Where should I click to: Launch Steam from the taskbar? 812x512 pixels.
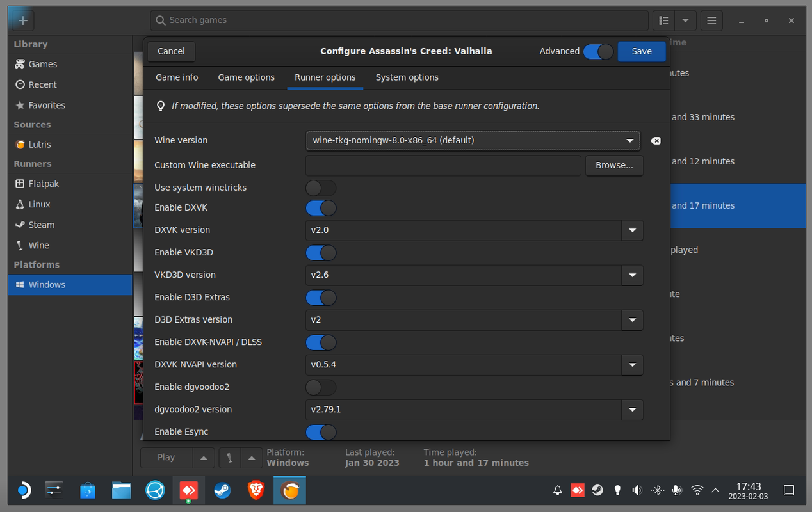click(222, 491)
